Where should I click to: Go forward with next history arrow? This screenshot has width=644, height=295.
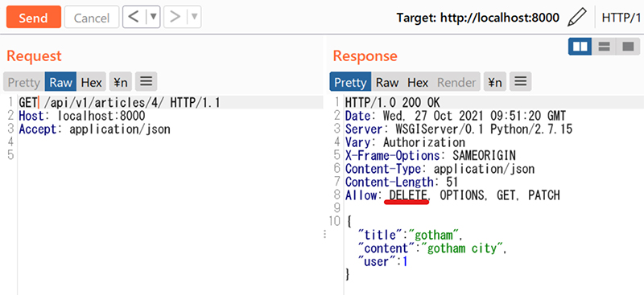click(175, 17)
